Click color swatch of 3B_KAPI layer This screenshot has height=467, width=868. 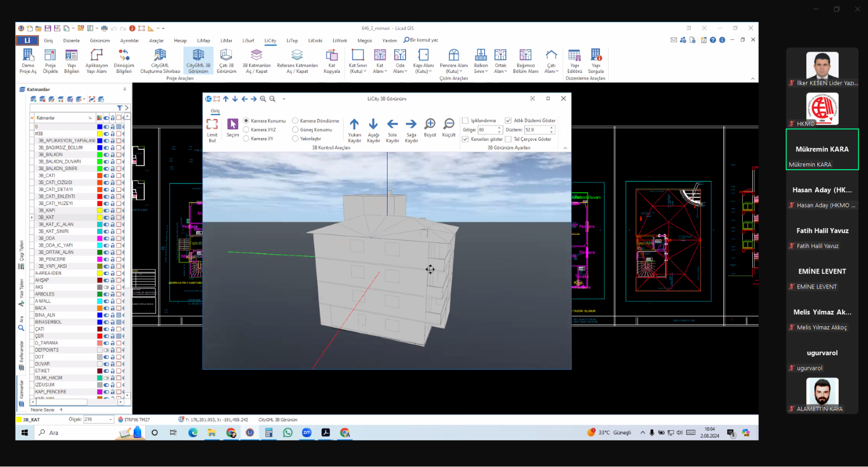(x=100, y=210)
